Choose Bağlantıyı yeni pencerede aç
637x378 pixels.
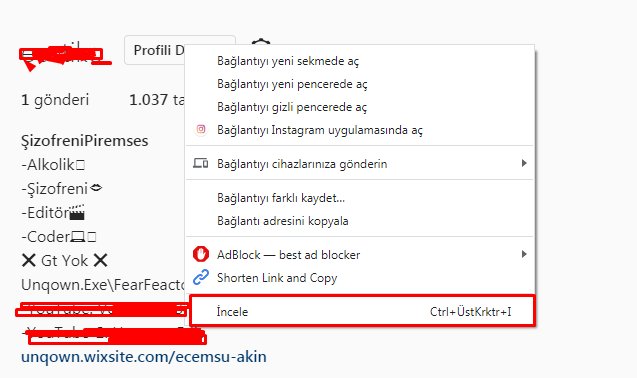click(x=360, y=84)
